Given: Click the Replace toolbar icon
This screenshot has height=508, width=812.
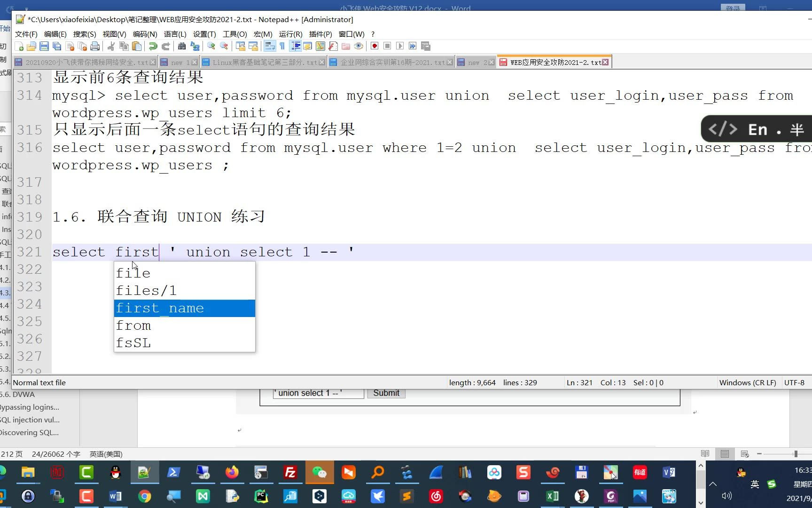Looking at the screenshot, I should point(194,46).
